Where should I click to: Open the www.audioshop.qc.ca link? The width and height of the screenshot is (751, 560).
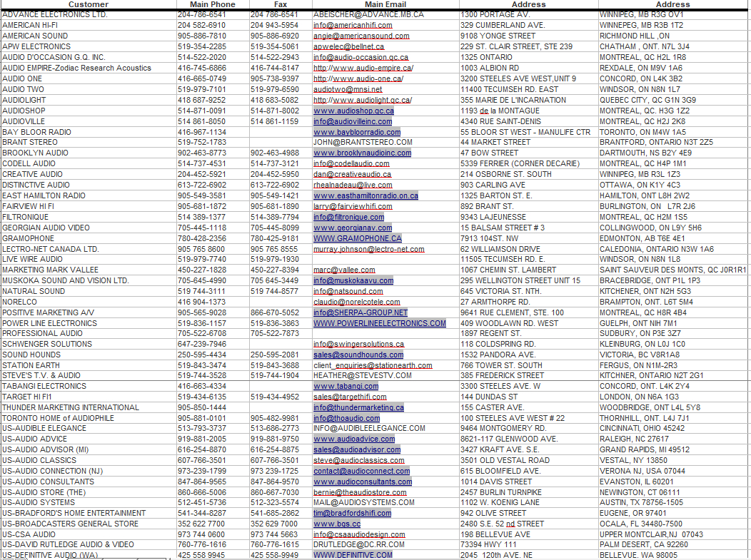[x=354, y=111]
